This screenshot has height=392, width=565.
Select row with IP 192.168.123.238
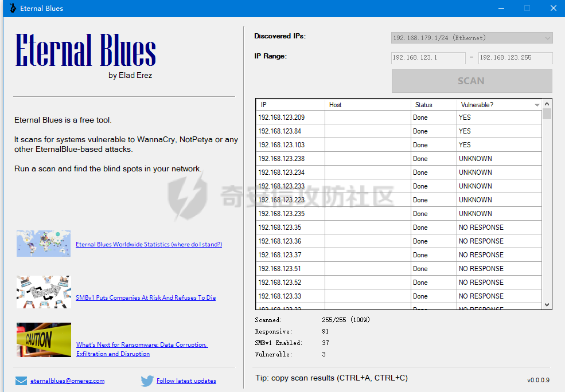pyautogui.click(x=399, y=159)
